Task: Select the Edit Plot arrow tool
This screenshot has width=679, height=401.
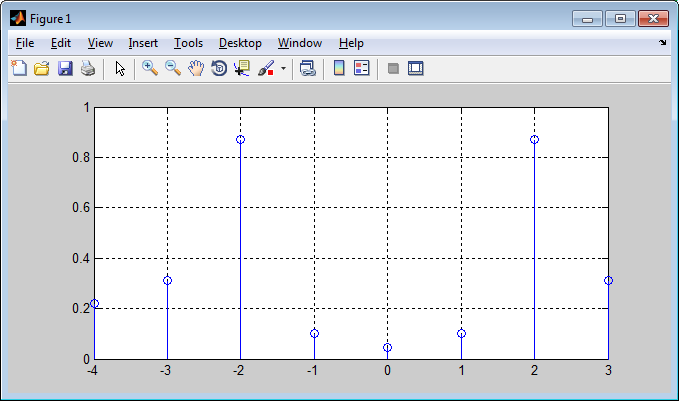Action: coord(120,68)
